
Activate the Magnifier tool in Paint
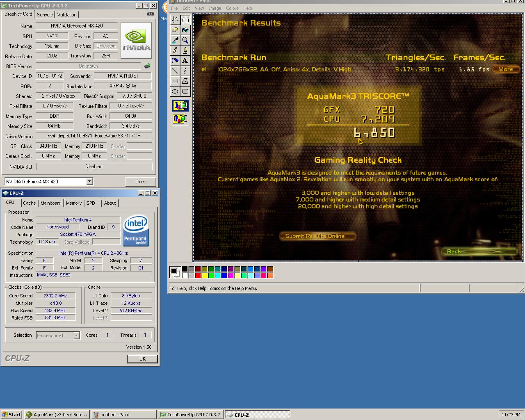[185, 40]
